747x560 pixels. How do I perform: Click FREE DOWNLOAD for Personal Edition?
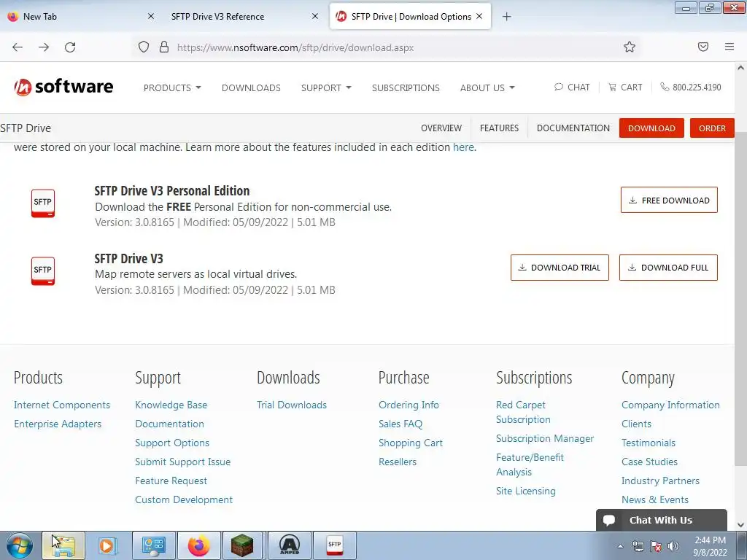point(669,200)
